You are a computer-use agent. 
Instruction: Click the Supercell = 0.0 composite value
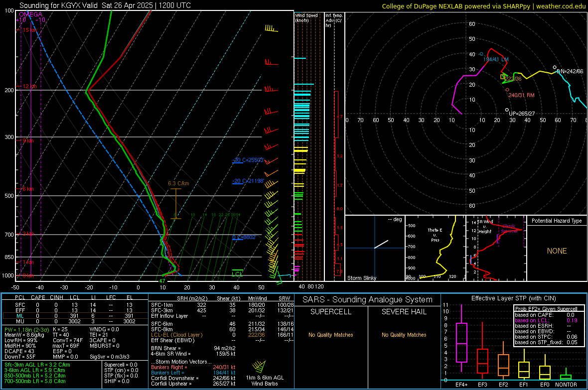tap(121, 365)
